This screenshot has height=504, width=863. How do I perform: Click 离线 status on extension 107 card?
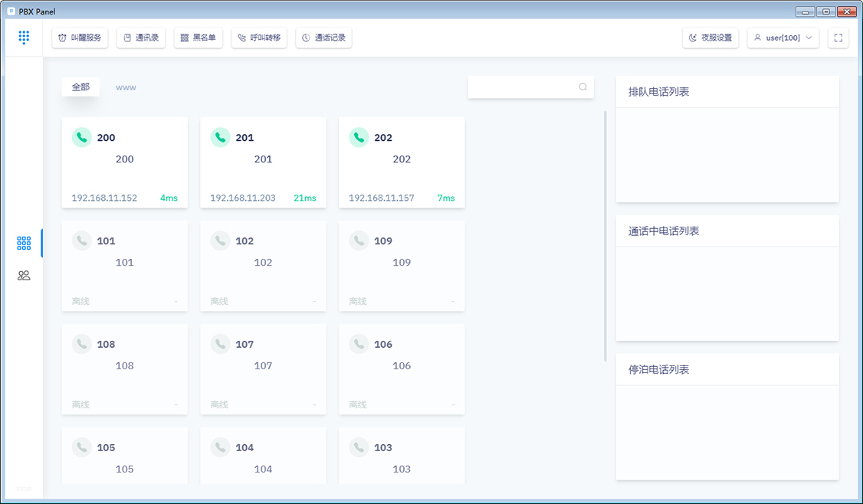(220, 405)
